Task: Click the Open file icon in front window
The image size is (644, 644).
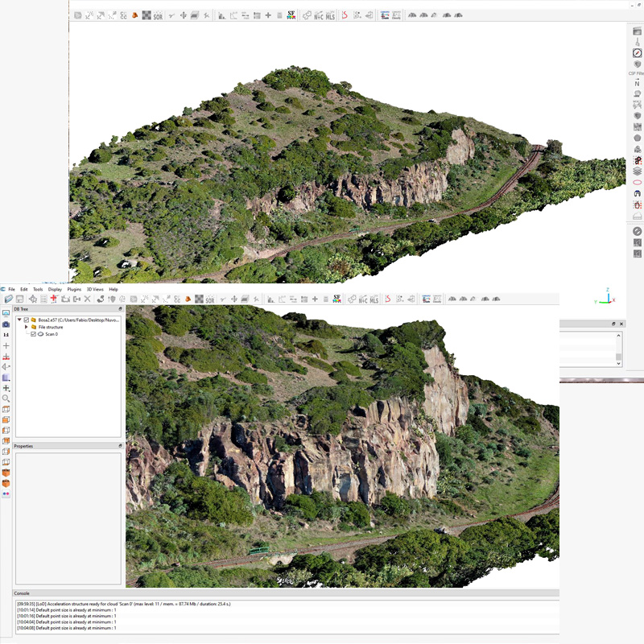Action: pyautogui.click(x=8, y=299)
